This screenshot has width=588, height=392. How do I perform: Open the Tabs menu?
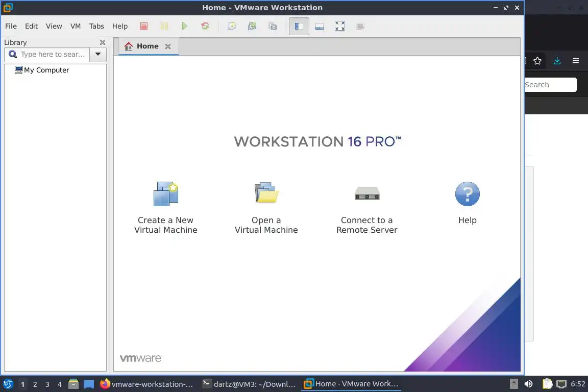pyautogui.click(x=96, y=26)
